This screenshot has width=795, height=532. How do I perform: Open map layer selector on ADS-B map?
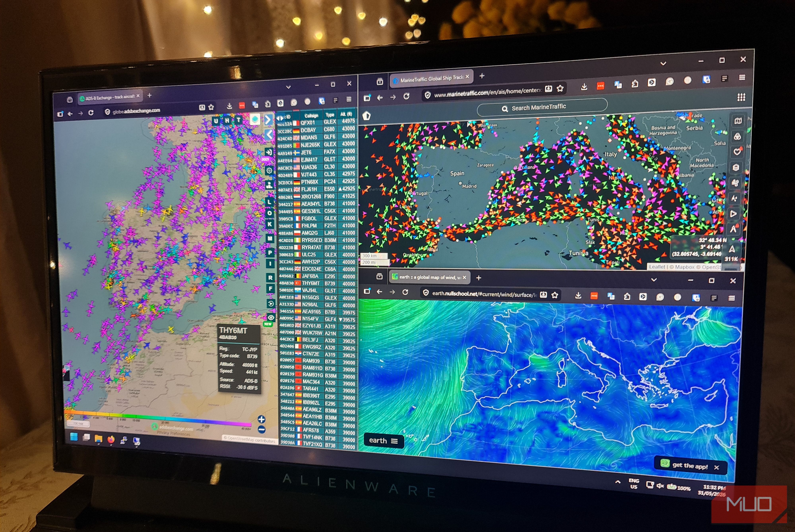255,119
